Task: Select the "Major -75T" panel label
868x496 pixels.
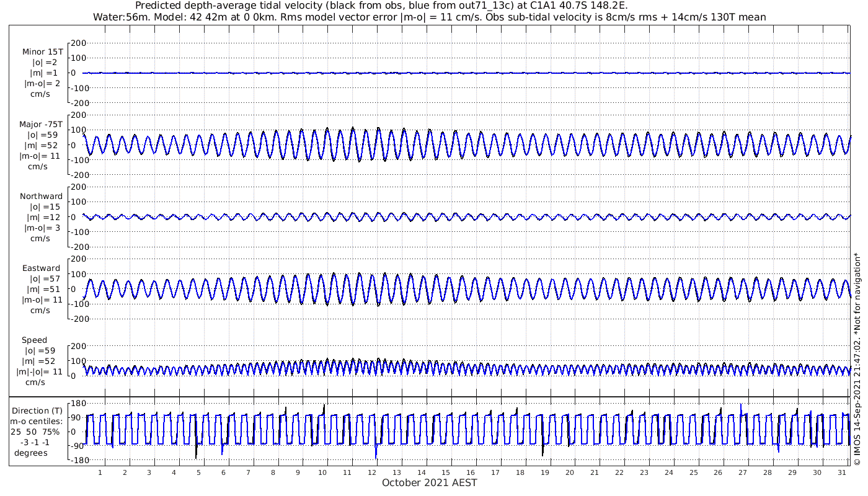Action: click(x=41, y=125)
